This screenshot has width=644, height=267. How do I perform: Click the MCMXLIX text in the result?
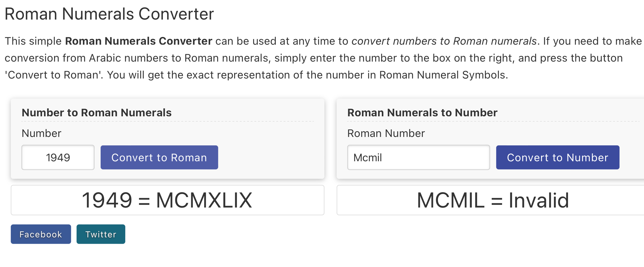204,200
